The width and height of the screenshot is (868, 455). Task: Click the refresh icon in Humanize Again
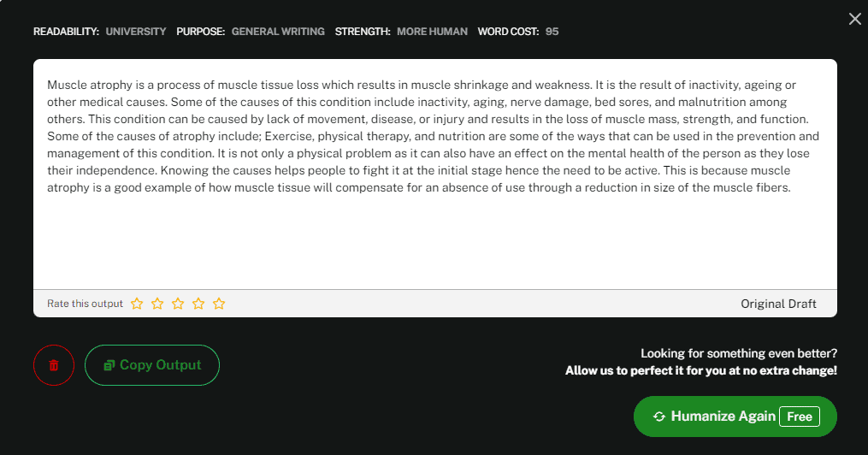pyautogui.click(x=658, y=417)
